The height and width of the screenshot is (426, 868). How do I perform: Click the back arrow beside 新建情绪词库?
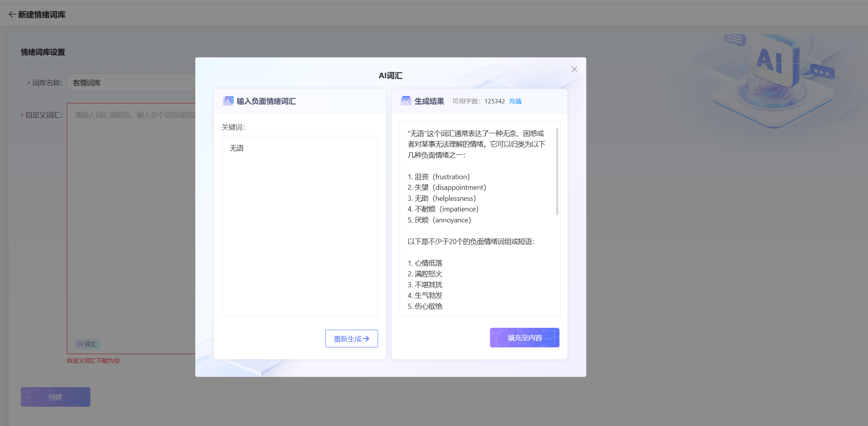click(12, 15)
